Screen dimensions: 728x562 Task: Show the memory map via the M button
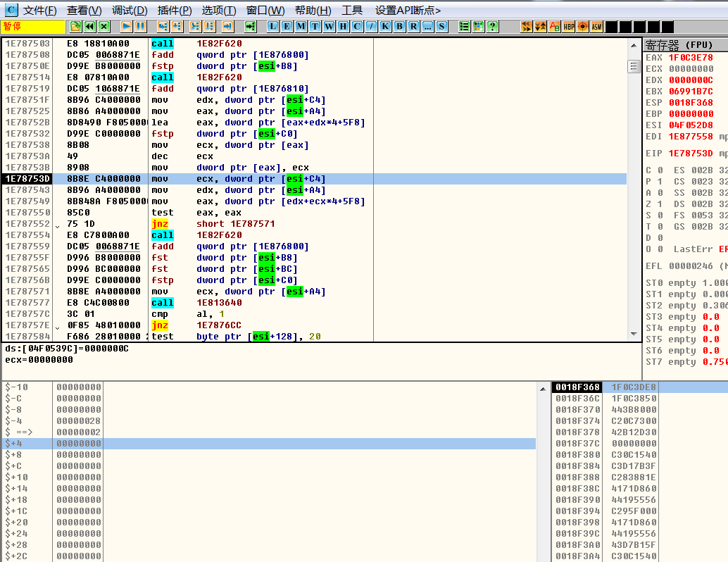[x=301, y=26]
